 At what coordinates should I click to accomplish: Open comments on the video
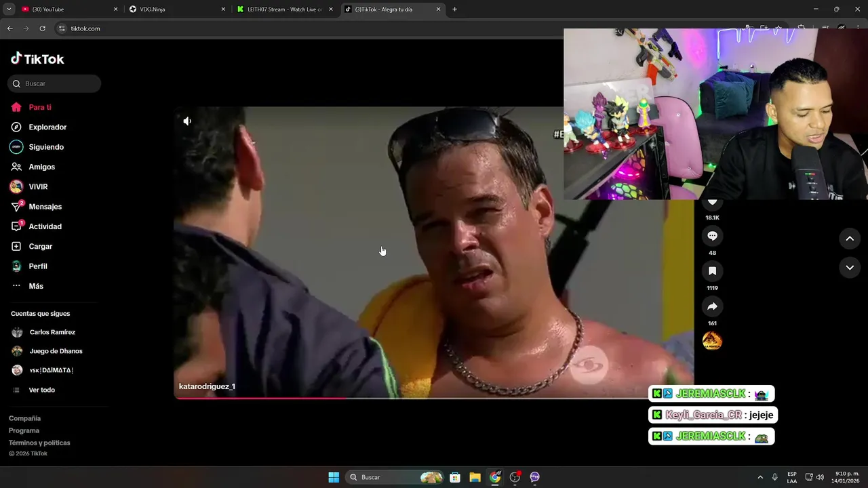point(712,236)
